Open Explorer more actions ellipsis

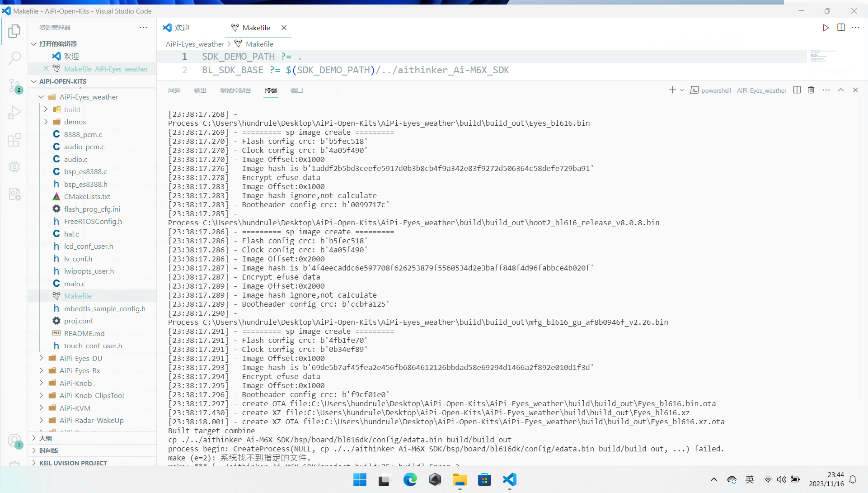[x=143, y=28]
